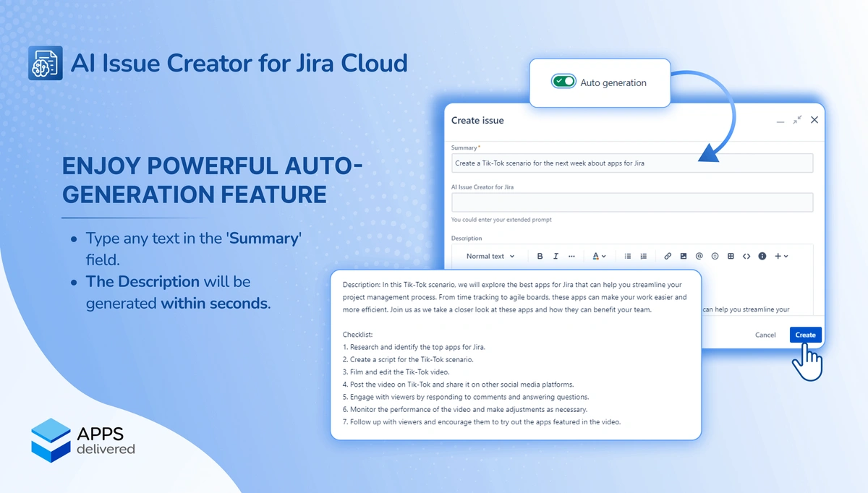Mention a user with the @ icon
The image size is (868, 493).
pos(699,256)
